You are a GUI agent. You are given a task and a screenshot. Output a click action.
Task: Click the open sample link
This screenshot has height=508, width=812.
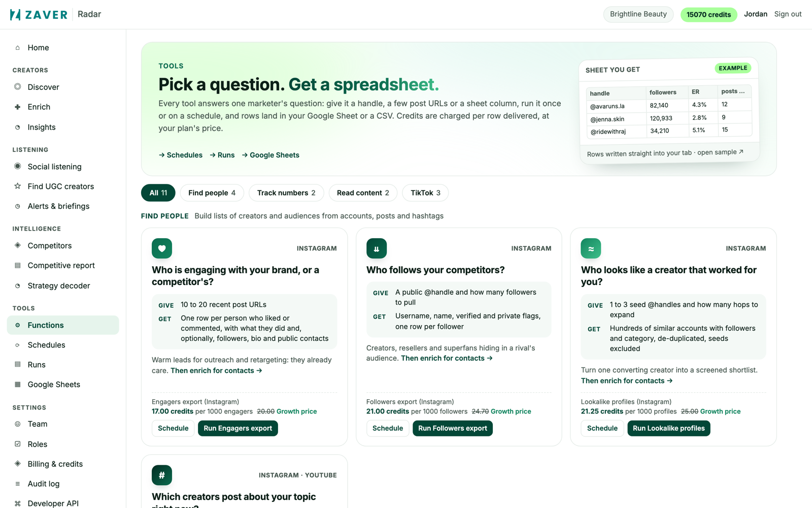(x=720, y=152)
